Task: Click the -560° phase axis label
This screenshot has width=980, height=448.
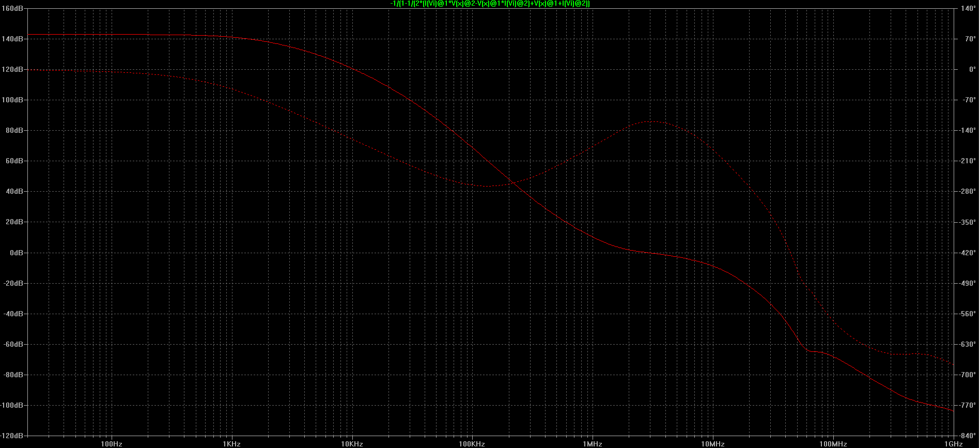Action: 968,314
